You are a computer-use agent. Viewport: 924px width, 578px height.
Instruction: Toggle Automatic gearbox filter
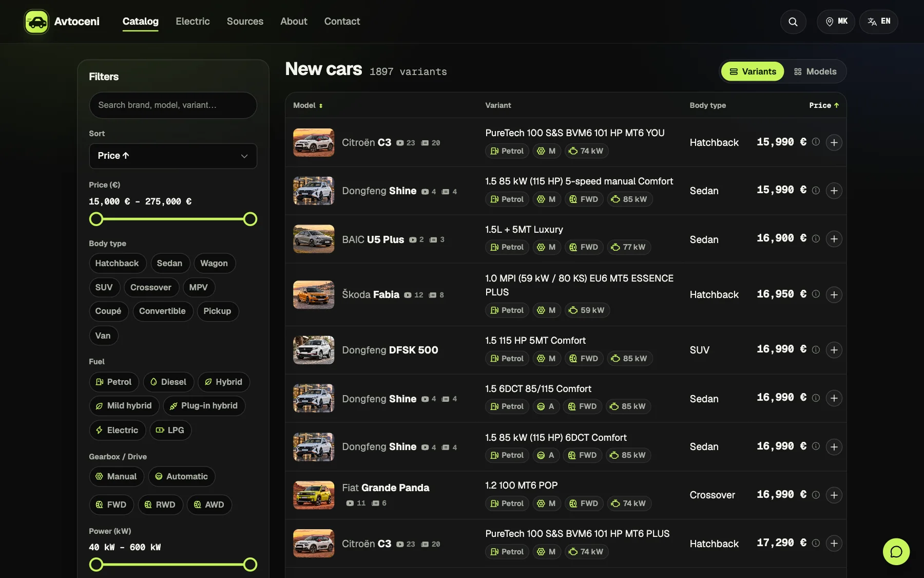click(x=182, y=476)
